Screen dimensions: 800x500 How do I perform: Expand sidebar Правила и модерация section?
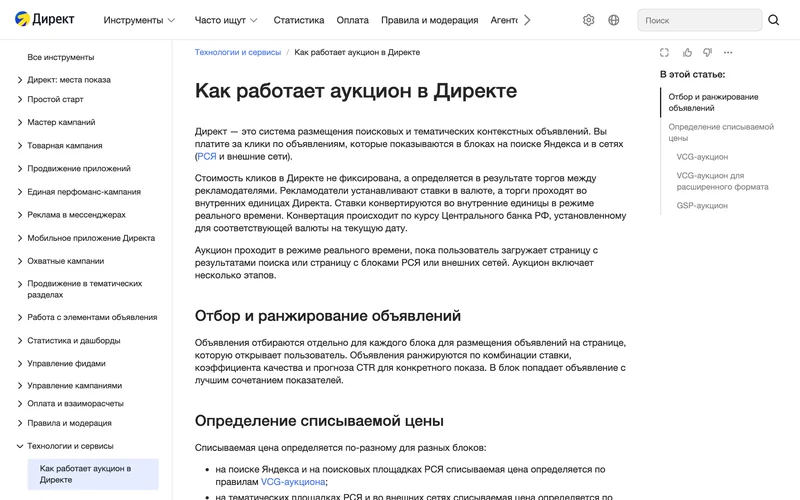(x=64, y=423)
